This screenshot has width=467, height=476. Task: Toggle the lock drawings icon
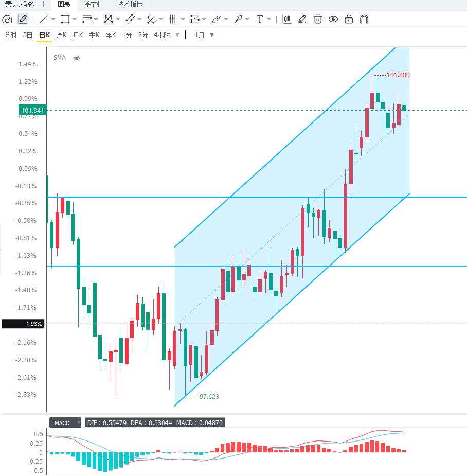coord(349,20)
